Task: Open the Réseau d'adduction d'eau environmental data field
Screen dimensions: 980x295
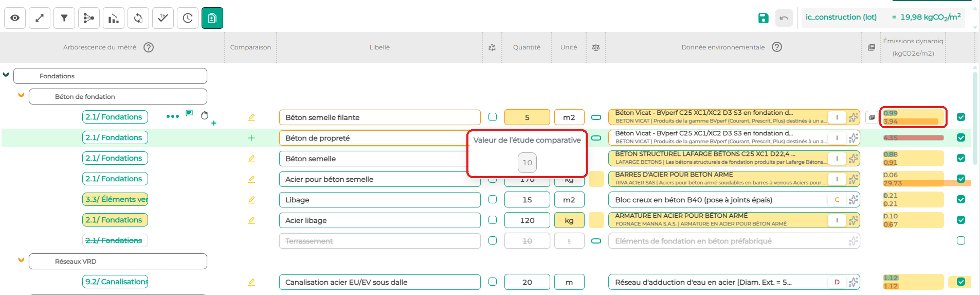Action: pyautogui.click(x=734, y=282)
